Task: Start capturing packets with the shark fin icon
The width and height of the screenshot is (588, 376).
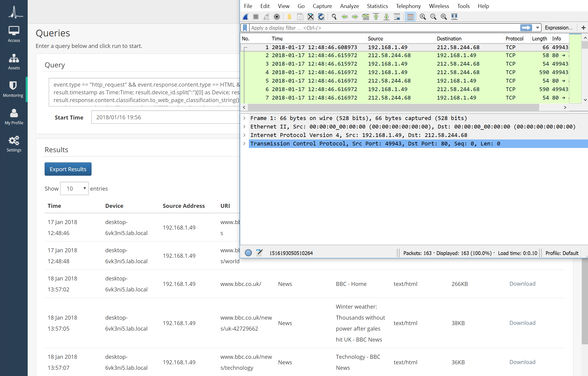Action: tap(246, 17)
